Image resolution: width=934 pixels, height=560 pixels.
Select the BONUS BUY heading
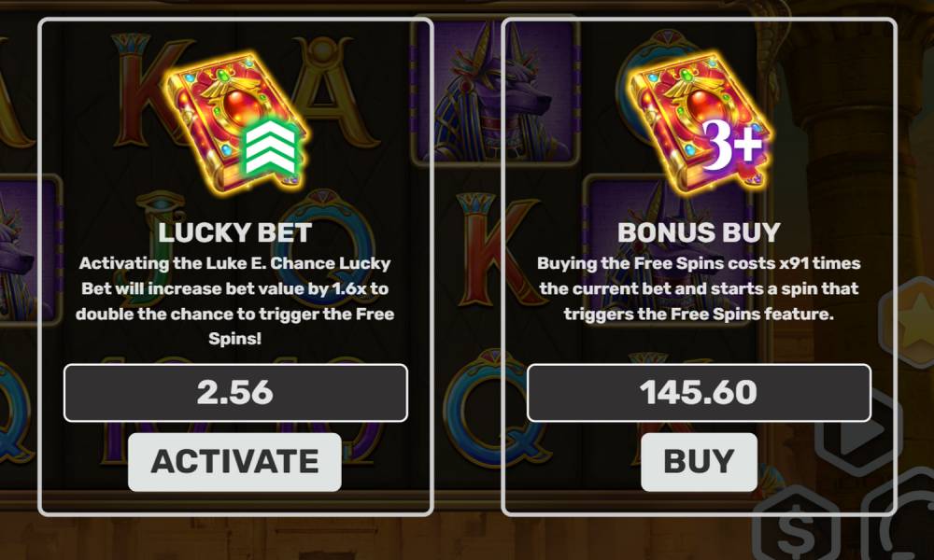coord(699,232)
